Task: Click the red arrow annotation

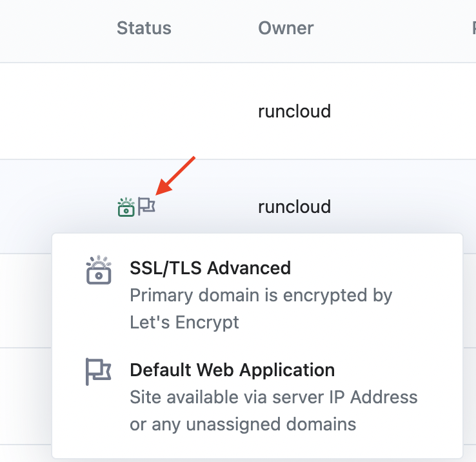Action: tap(176, 174)
